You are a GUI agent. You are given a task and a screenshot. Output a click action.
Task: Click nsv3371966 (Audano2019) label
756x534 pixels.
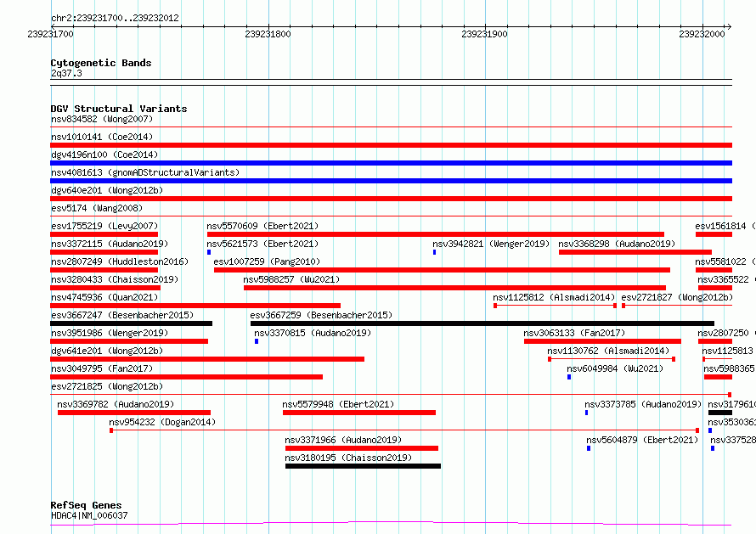(343, 440)
